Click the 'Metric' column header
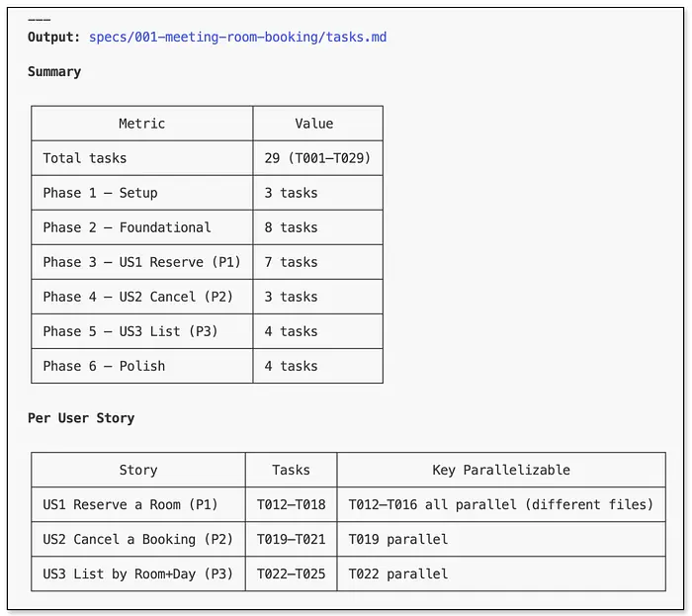This screenshot has height=616, width=692. point(141,124)
